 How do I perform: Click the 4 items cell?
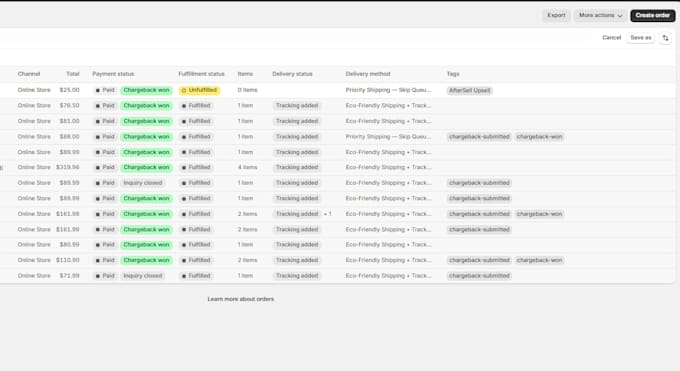point(247,167)
